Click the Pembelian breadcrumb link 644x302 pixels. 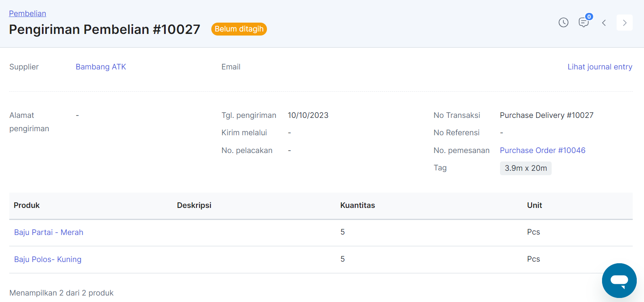click(27, 13)
